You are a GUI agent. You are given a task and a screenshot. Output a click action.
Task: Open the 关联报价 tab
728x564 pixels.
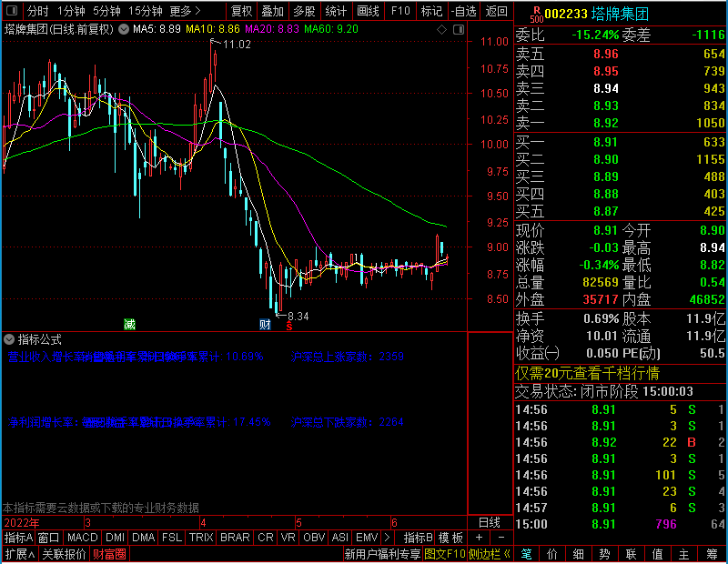click(64, 554)
